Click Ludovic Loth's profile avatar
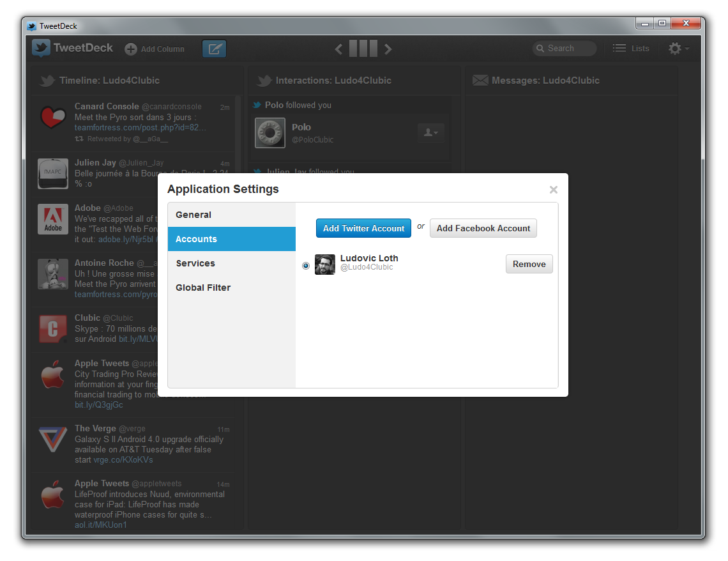This screenshot has height=561, width=728. (325, 265)
